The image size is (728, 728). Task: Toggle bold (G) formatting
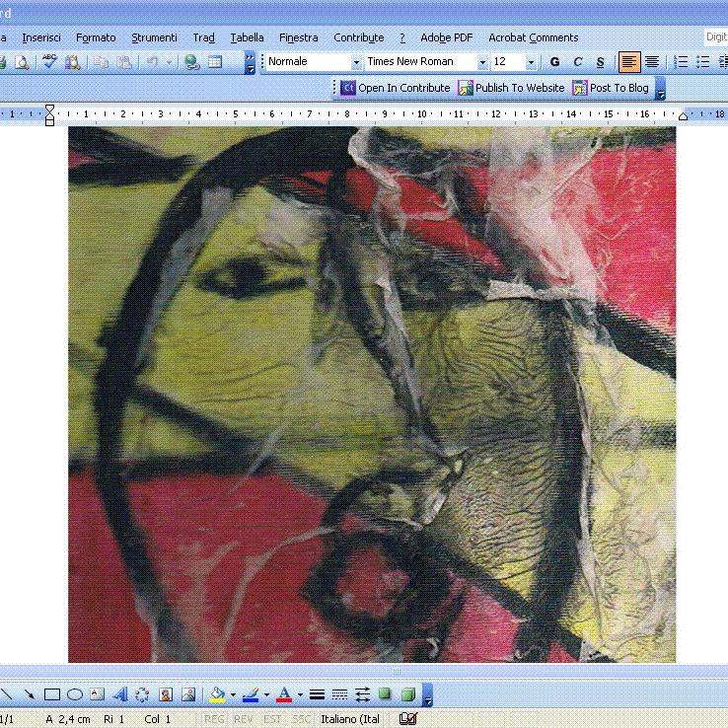[554, 62]
